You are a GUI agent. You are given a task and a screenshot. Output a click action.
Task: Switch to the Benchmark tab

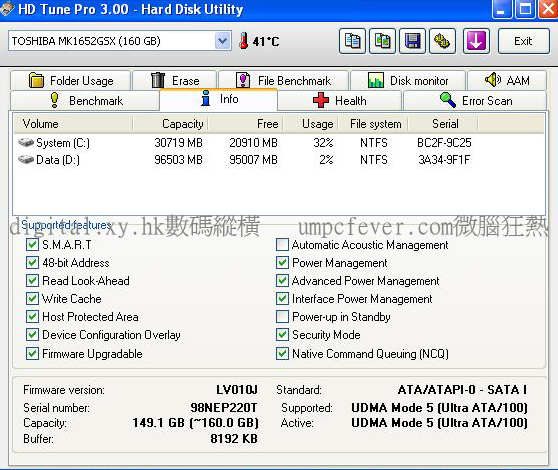(x=85, y=100)
